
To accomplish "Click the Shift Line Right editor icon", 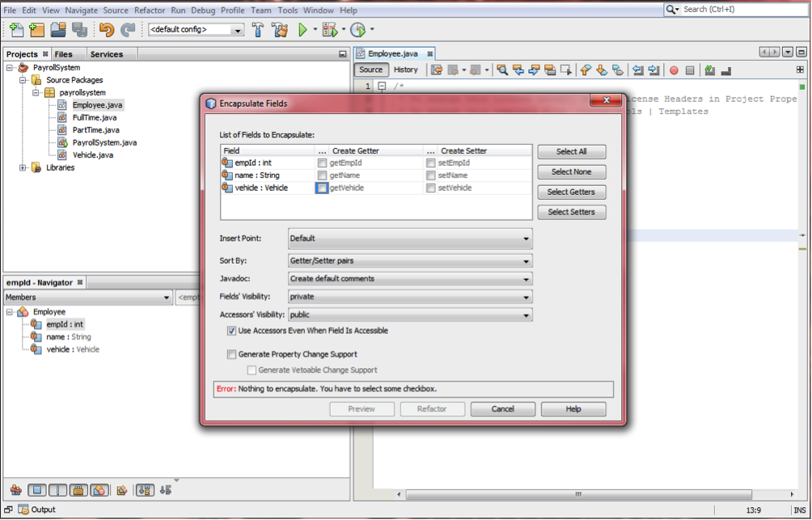I will coord(654,70).
